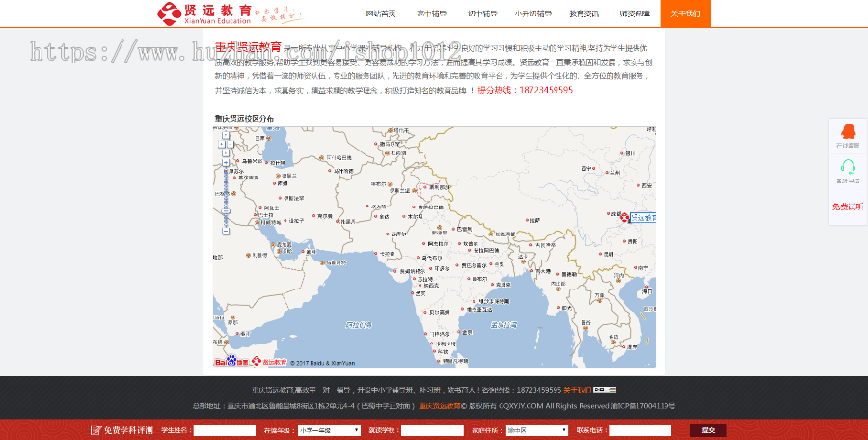Open the nav item between 教育资讯 and 关于我们

635,14
